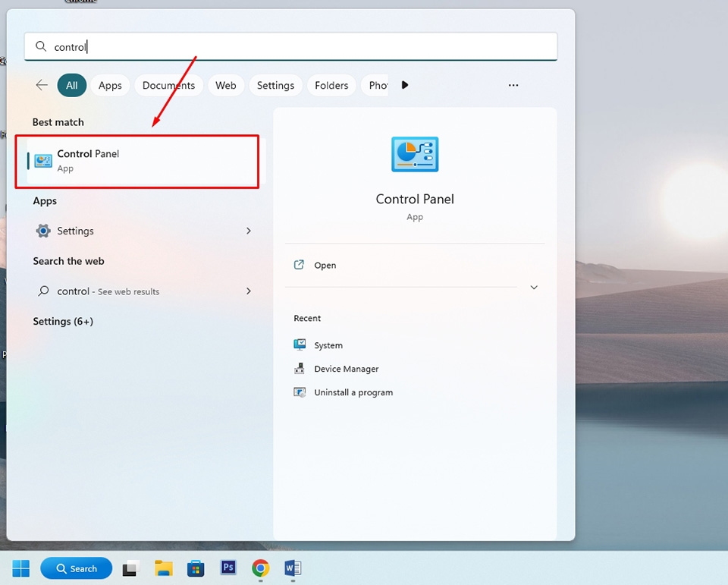This screenshot has height=585, width=728.
Task: Open Photoshop from the taskbar
Action: click(x=227, y=568)
